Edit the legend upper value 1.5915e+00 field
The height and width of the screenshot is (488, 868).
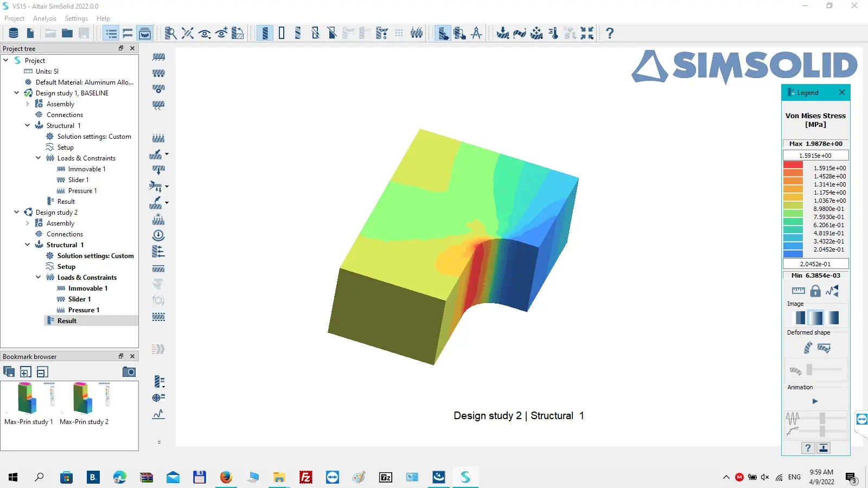pos(815,156)
